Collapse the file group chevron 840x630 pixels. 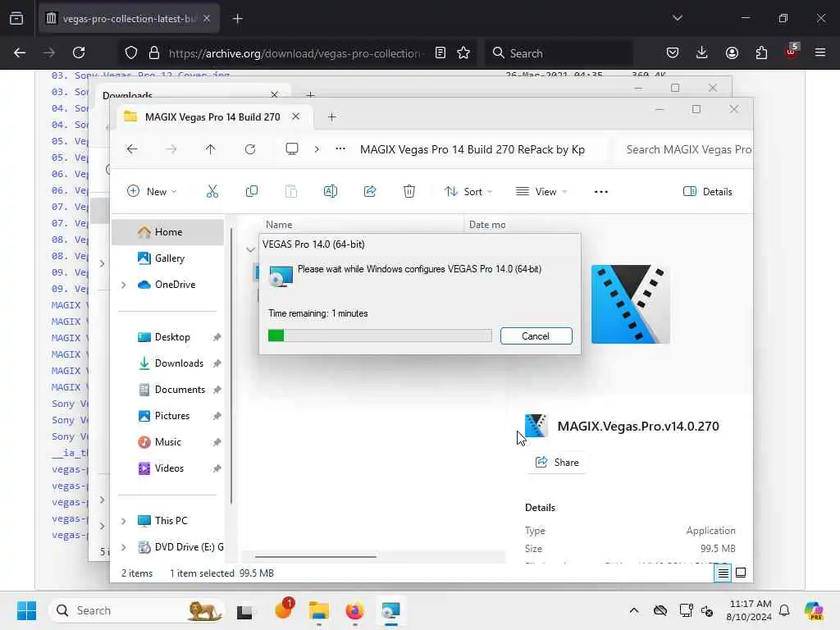[x=250, y=249]
